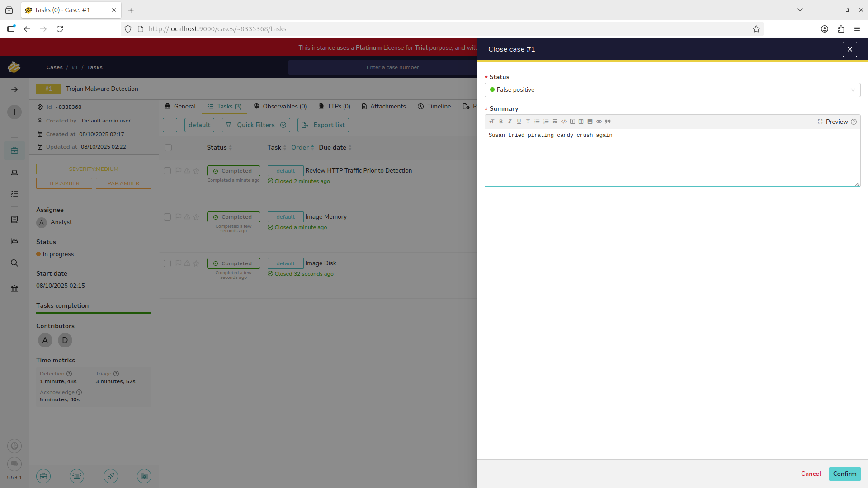Open the Status False positive dropdown

click(672, 90)
